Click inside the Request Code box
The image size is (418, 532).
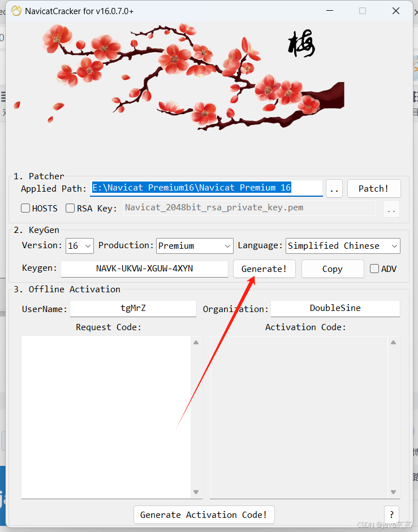tap(106, 417)
